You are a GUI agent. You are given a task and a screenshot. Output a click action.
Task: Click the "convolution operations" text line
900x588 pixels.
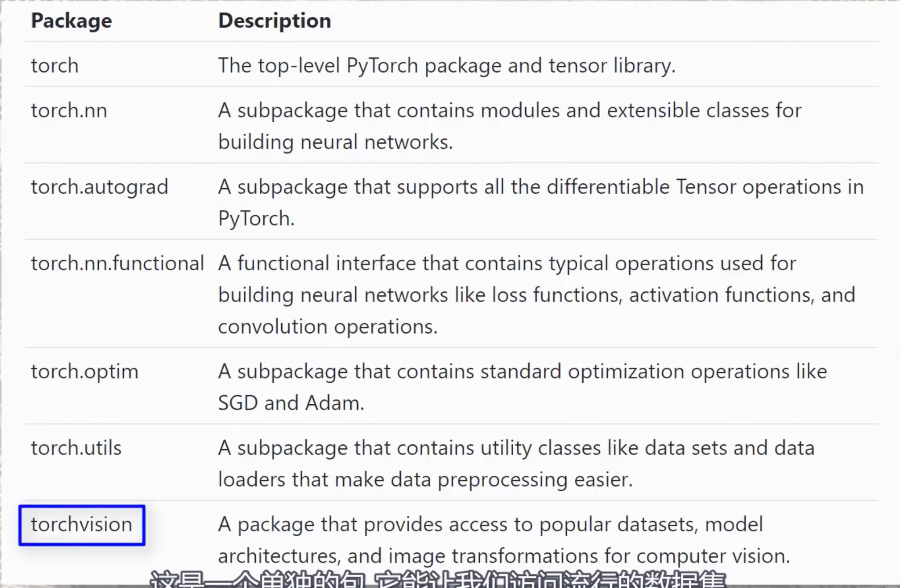327,327
